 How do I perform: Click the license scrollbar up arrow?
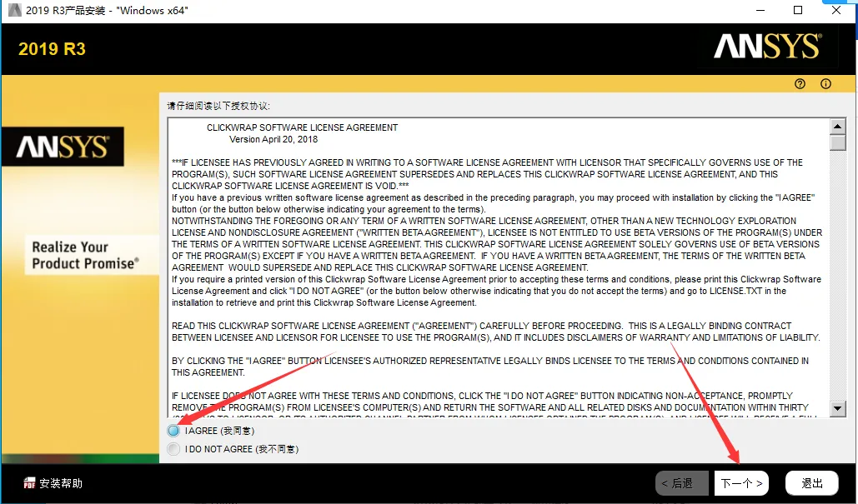[x=838, y=127]
